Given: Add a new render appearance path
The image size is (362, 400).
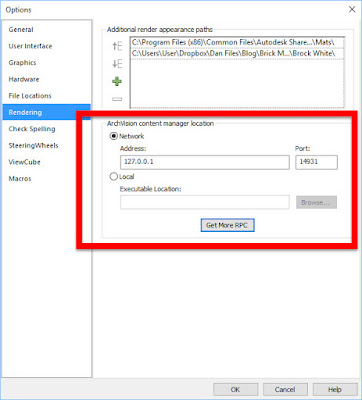Looking at the screenshot, I should coord(117,81).
